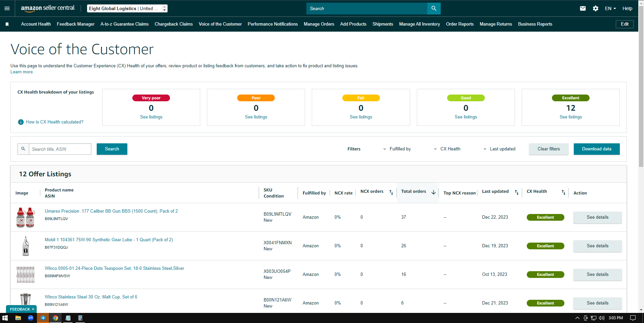Screen dimensions: 644x323
Task: Click the Amazon Seller Central logo
Action: point(48,8)
